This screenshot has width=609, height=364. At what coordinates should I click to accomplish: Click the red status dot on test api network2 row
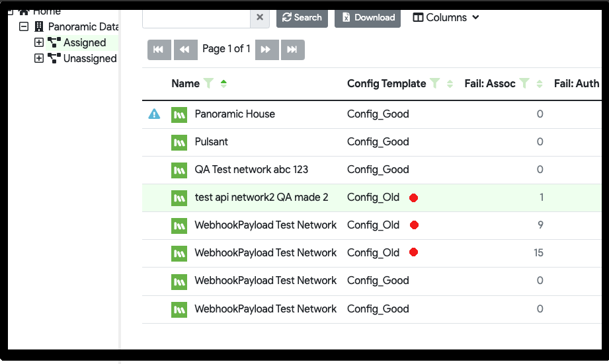414,198
